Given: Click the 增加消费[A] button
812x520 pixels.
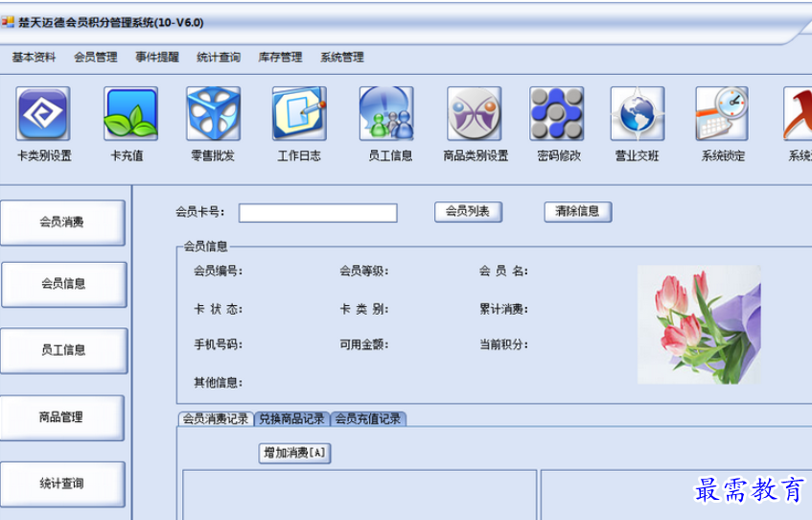Looking at the screenshot, I should 294,453.
